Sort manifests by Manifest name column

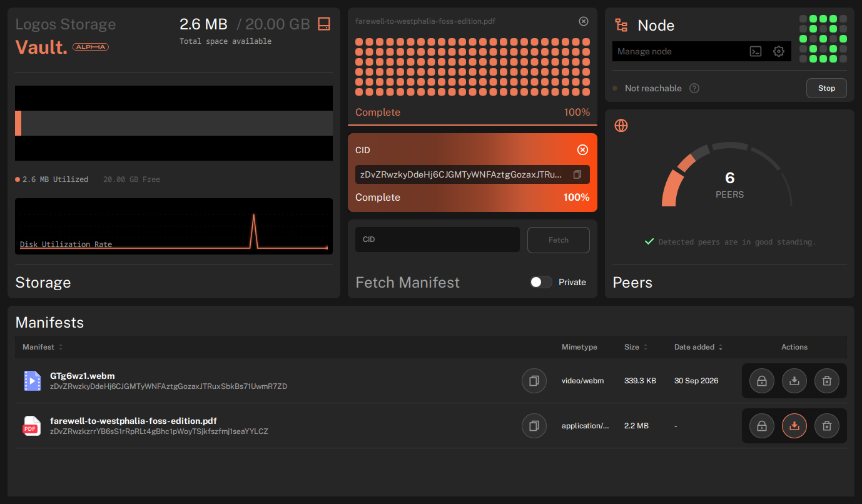[43, 347]
